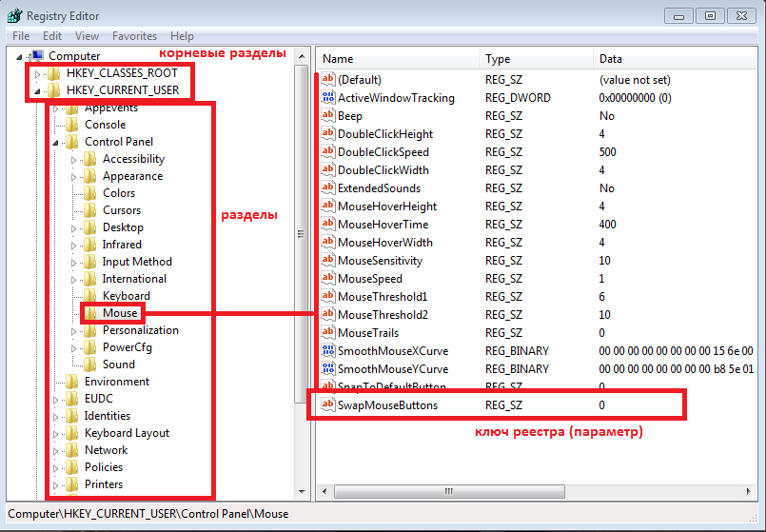Click the Registry Editor title bar icon
Screen dimensions: 766x532
[x=14, y=15]
